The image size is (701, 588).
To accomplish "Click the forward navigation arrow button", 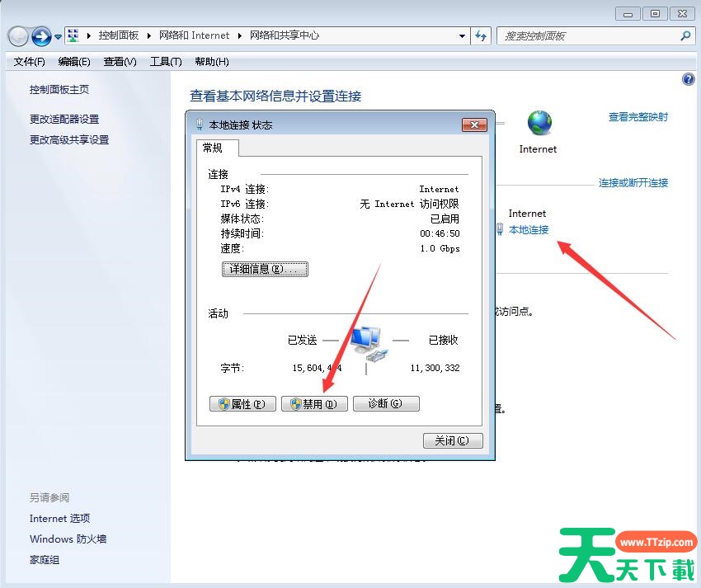I will pos(41,36).
